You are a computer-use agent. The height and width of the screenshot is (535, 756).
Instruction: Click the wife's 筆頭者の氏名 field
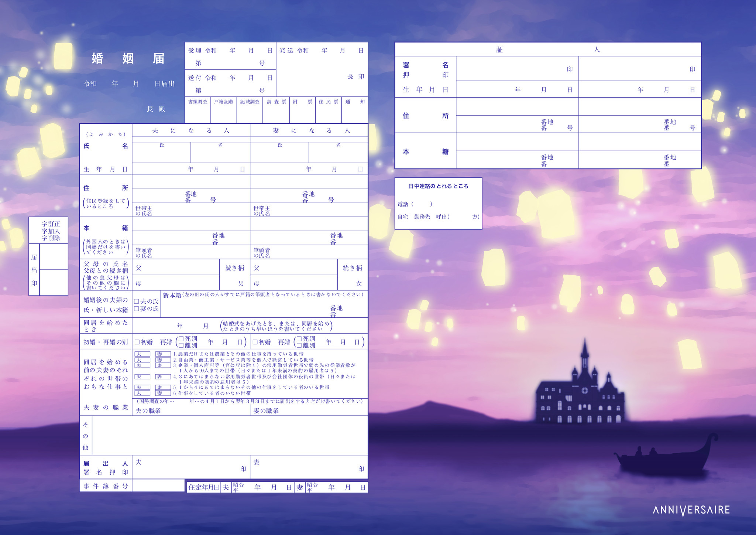[309, 252]
